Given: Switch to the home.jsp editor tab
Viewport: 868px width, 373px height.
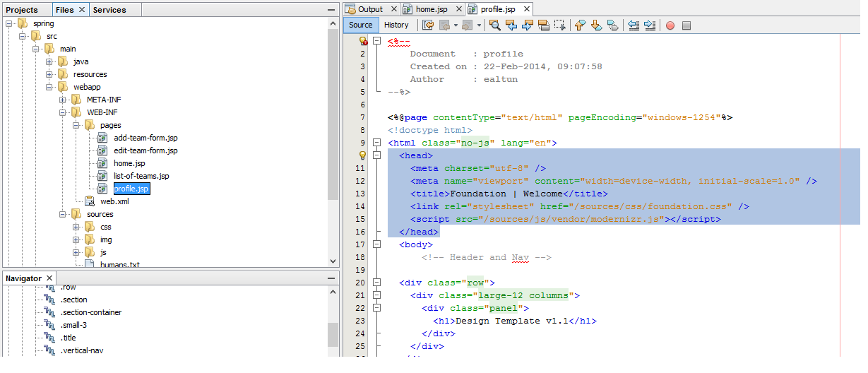Looking at the screenshot, I should tap(431, 9).
